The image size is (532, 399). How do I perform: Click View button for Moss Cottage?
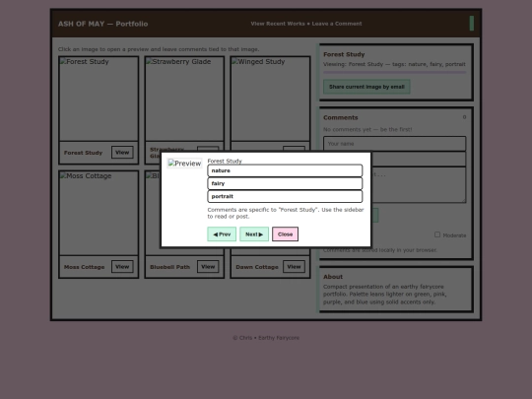point(122,267)
